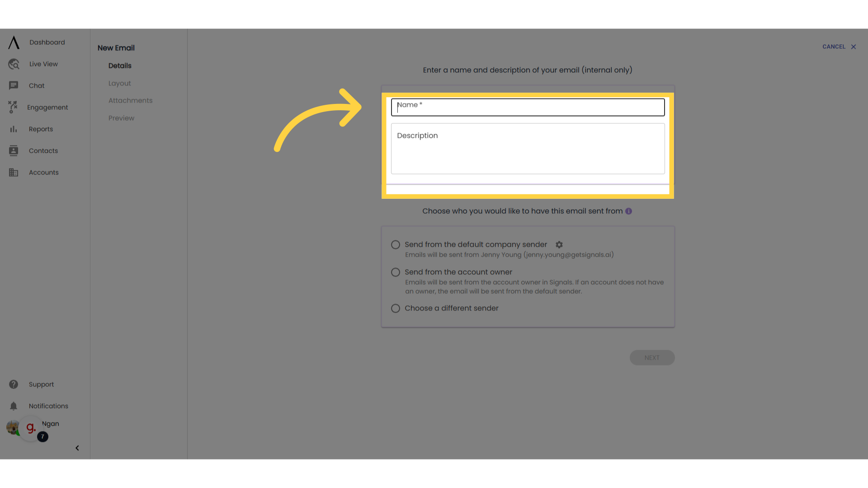Click the NEXT button
Image resolution: width=868 pixels, height=488 pixels.
[651, 357]
